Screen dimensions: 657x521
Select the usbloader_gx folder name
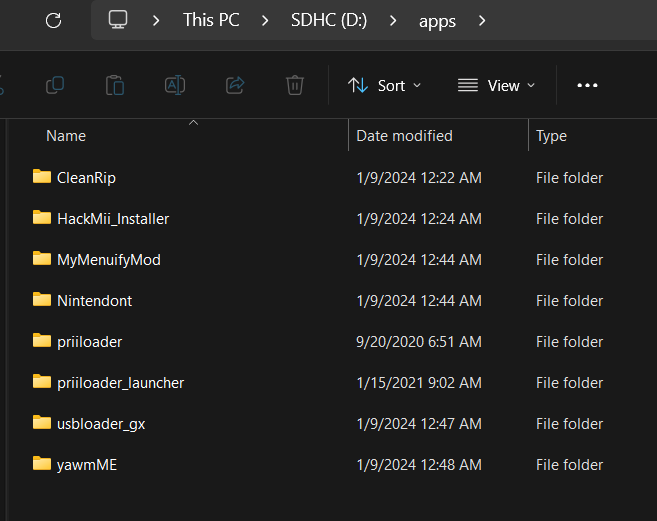pyautogui.click(x=101, y=424)
